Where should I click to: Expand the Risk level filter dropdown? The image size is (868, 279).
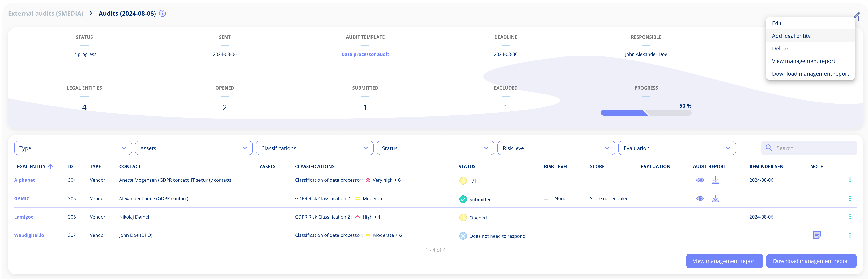click(x=556, y=148)
